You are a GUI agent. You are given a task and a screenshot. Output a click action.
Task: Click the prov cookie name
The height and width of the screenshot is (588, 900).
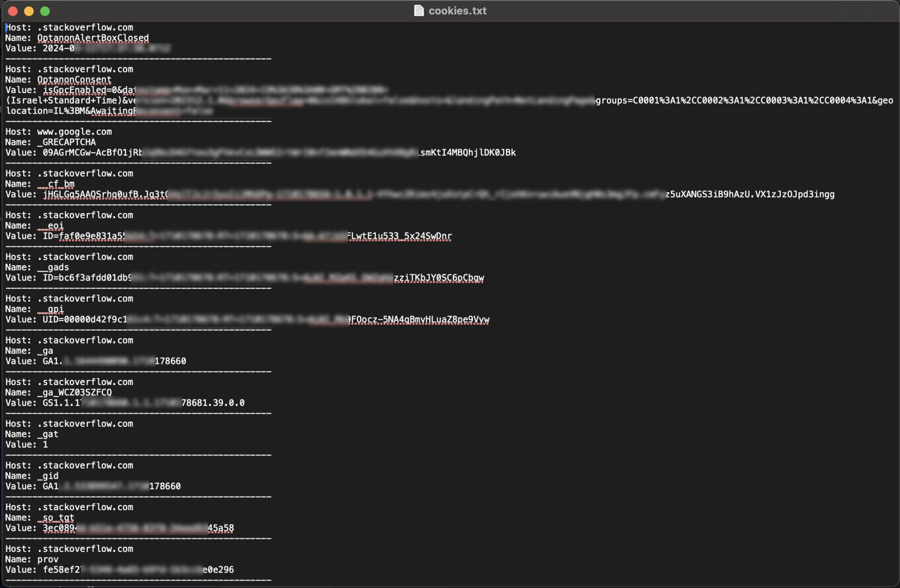47,559
